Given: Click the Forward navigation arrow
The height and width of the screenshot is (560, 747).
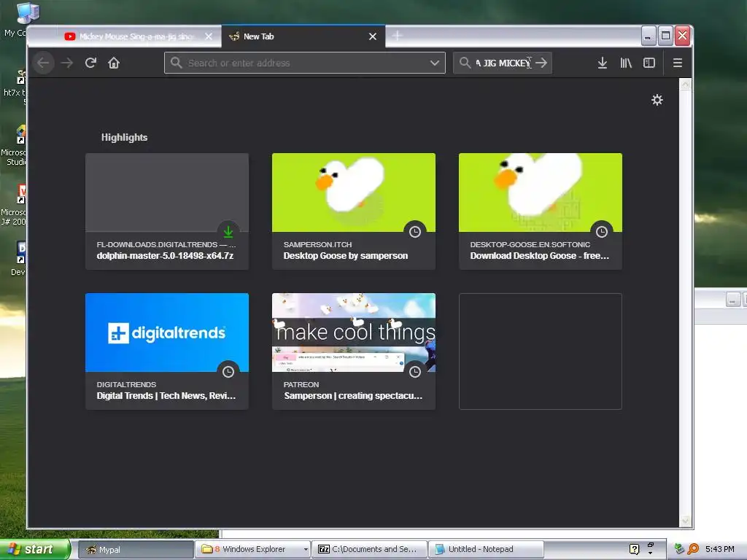Looking at the screenshot, I should (x=67, y=63).
